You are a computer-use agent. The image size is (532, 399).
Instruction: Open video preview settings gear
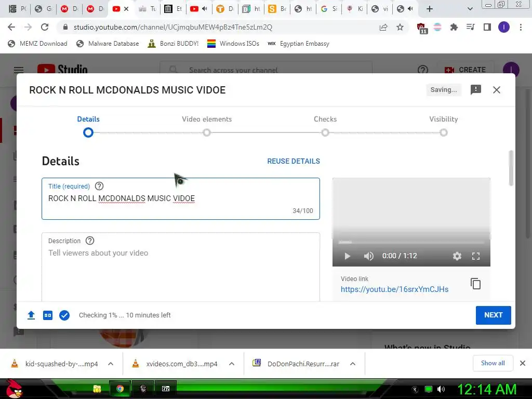[x=457, y=256]
